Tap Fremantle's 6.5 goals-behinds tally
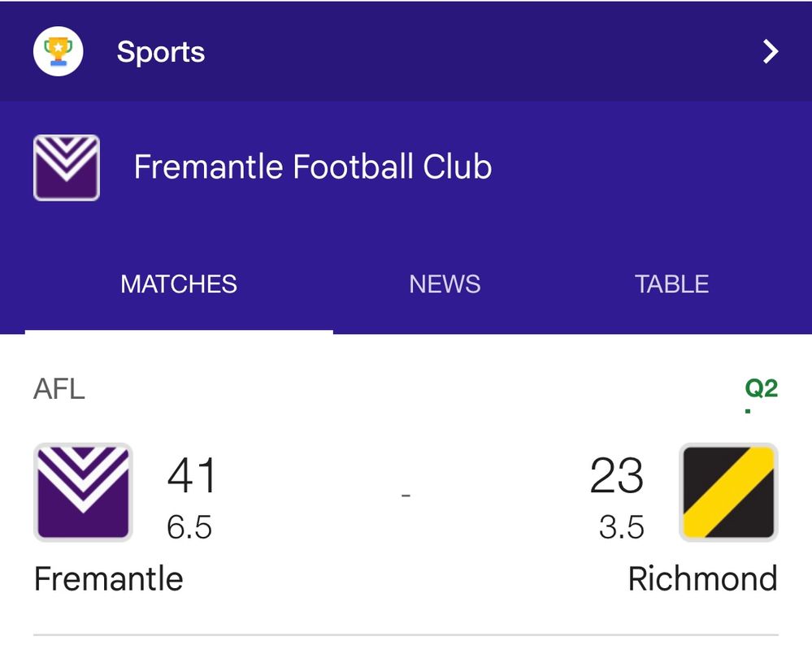 [x=189, y=527]
